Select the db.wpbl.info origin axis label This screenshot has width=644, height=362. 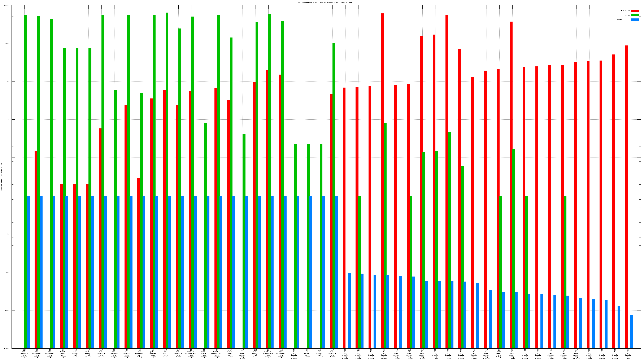(165, 353)
